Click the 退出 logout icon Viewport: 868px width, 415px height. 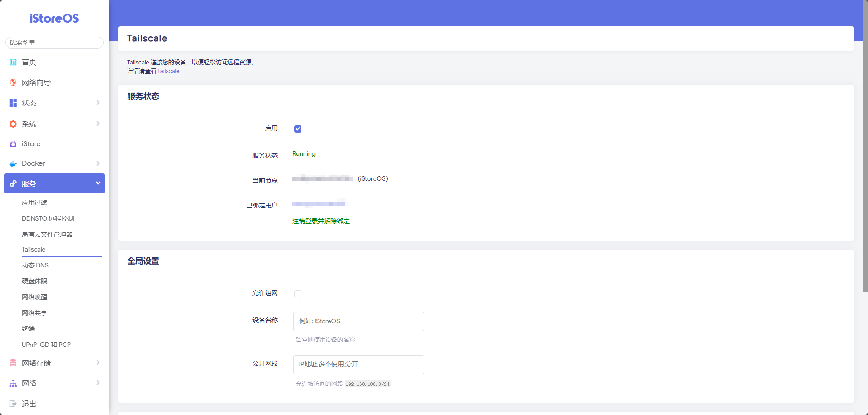point(13,404)
